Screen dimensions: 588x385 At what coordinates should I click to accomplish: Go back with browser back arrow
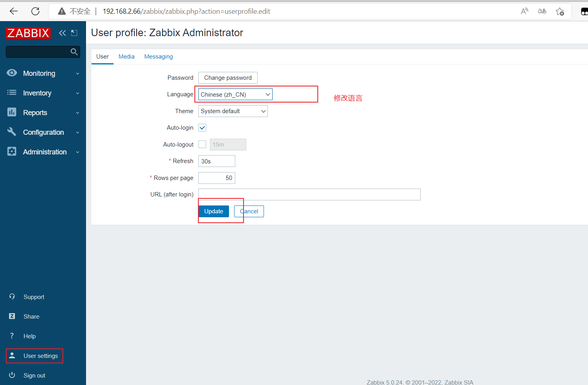(14, 11)
